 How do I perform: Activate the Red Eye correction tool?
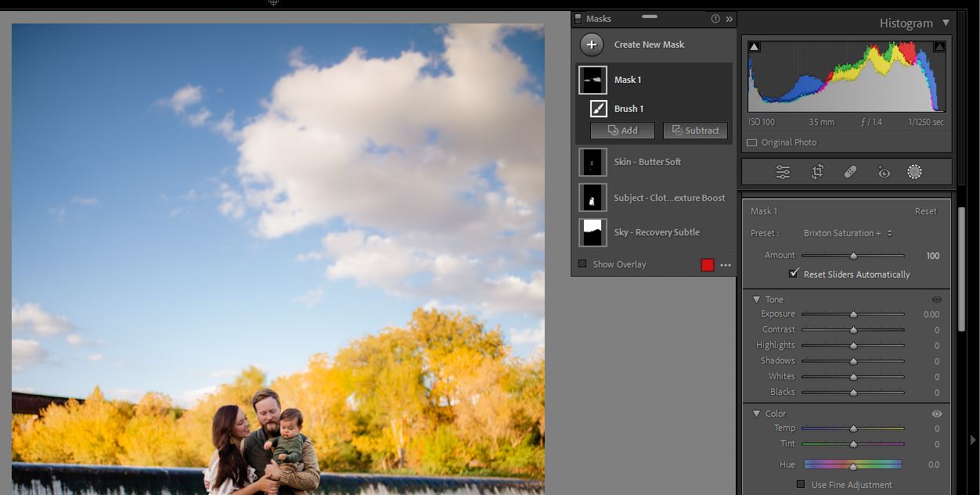coord(884,172)
